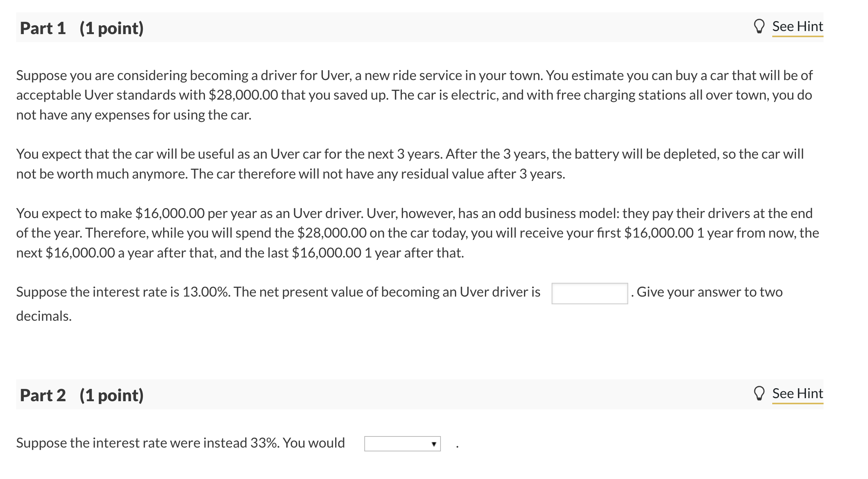Image resolution: width=868 pixels, height=479 pixels.
Task: Click the bulb icon above the underlined hint text
Action: pos(760,26)
